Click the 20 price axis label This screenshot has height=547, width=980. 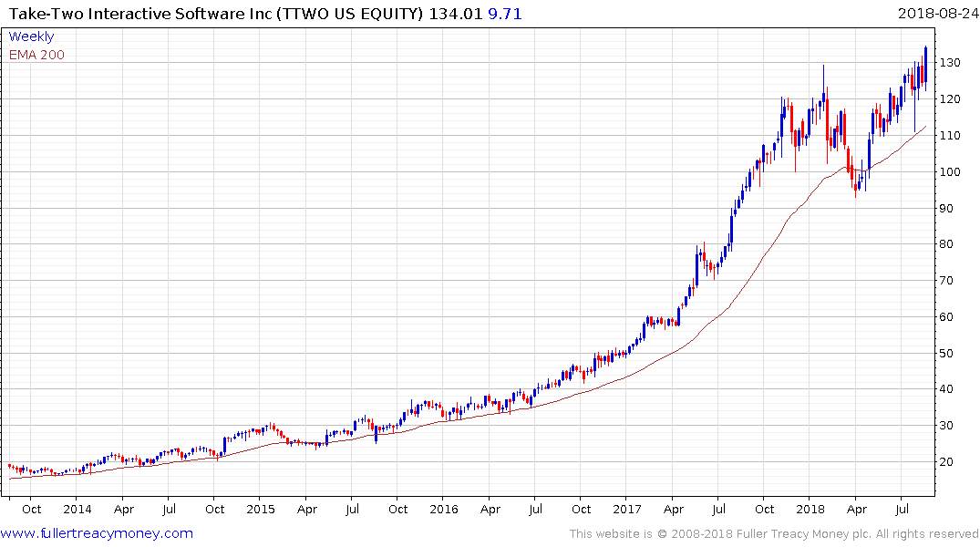946,462
